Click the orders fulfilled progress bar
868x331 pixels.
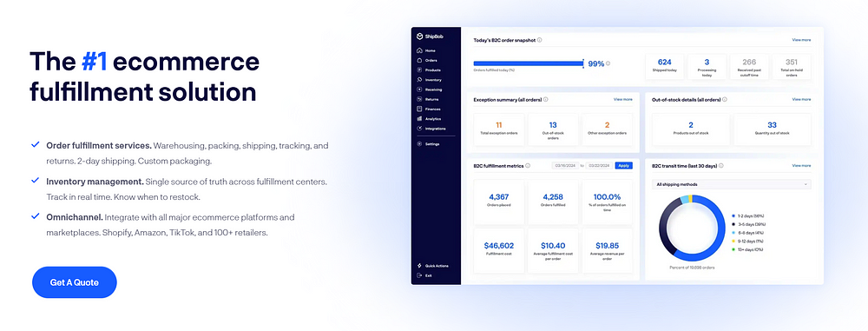(529, 63)
